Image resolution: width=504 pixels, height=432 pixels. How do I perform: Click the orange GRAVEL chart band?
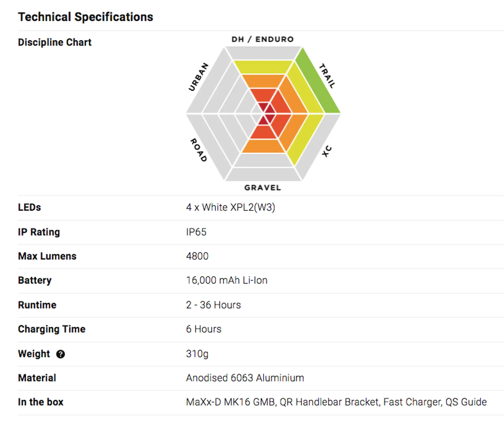click(263, 146)
